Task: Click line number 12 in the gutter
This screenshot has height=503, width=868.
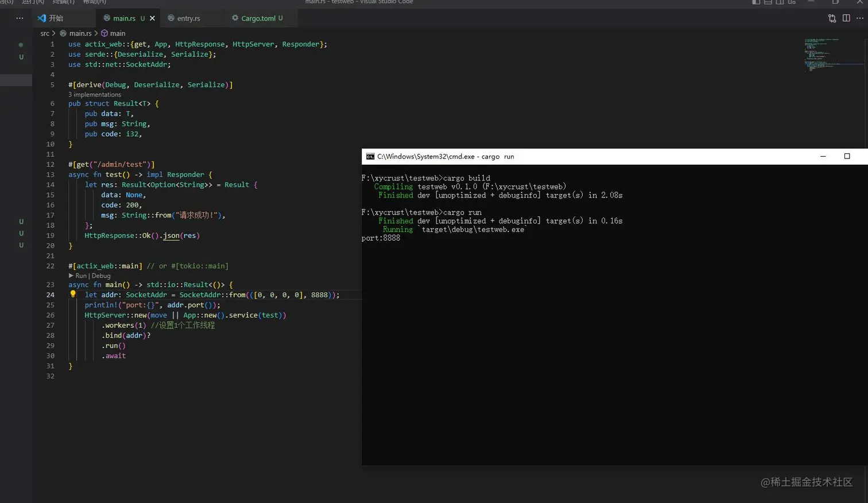Action: 51,164
